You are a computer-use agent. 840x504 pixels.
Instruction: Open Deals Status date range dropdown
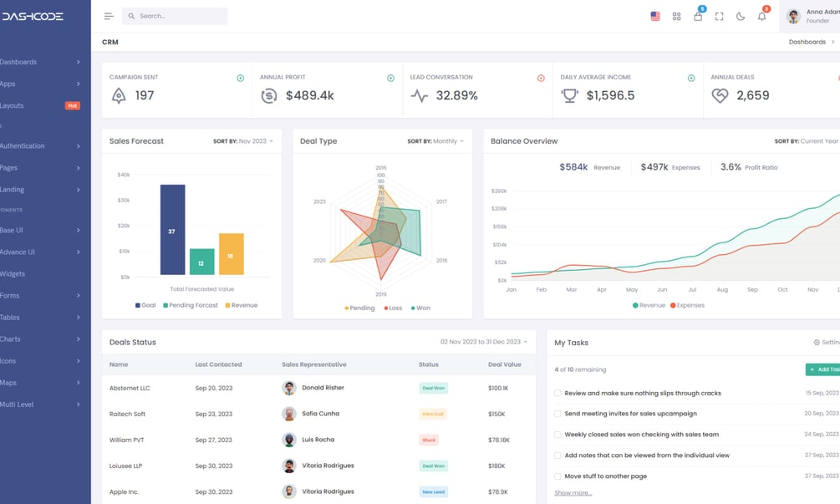point(484,342)
